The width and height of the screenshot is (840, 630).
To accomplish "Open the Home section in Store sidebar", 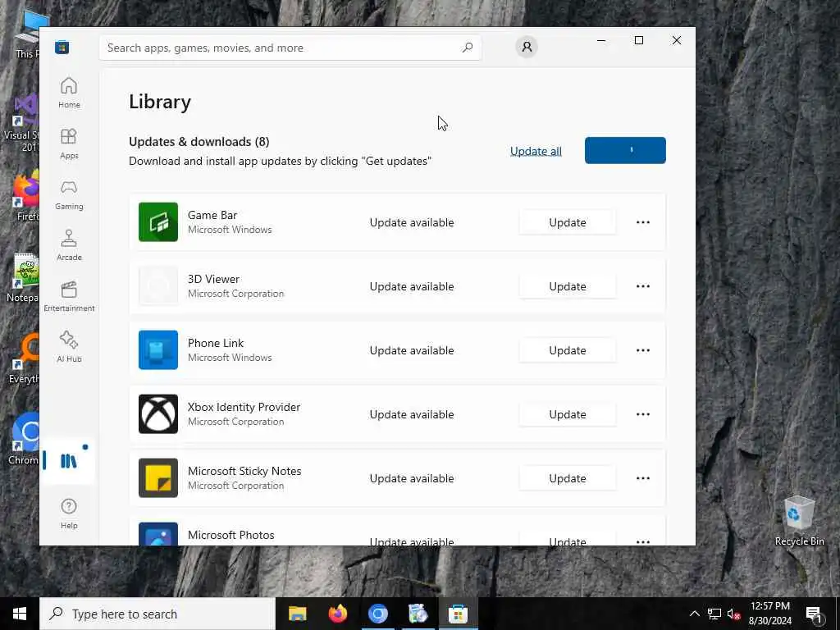I will [69, 93].
